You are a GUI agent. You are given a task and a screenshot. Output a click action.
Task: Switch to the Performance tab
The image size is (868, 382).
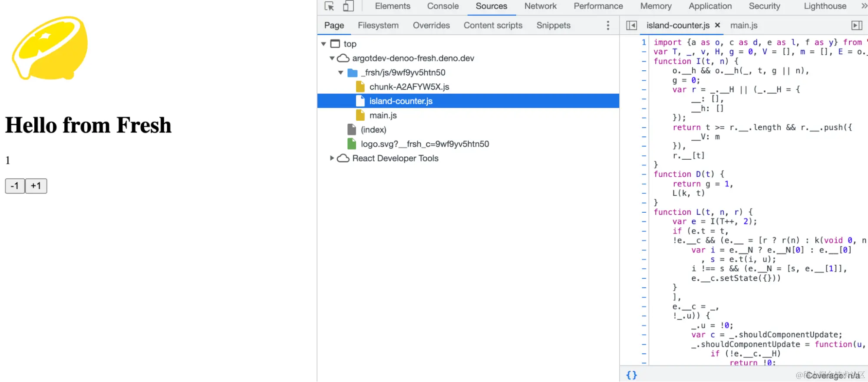point(598,6)
